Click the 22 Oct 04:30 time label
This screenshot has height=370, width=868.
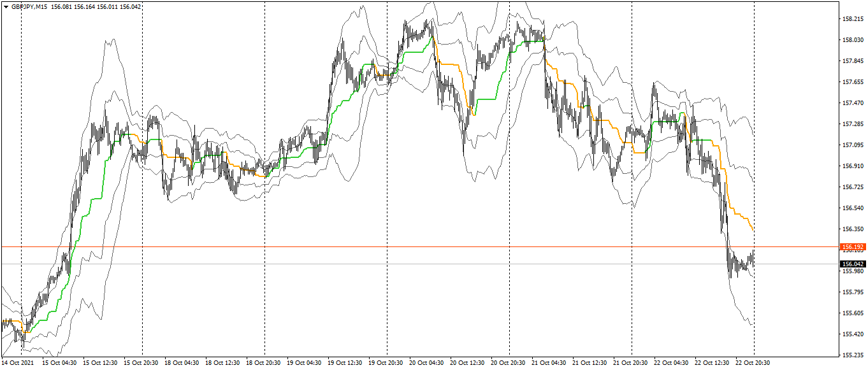[x=672, y=363]
